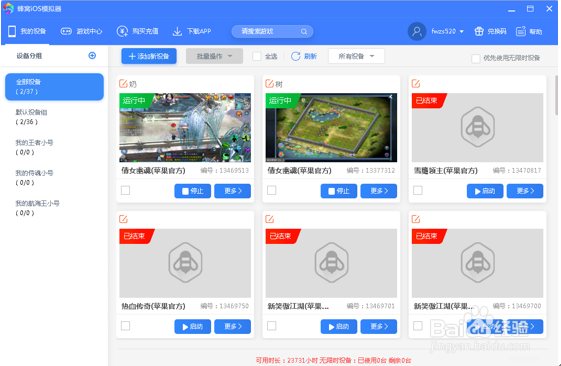Start device 13469750 with 启动
561x366 pixels.
coord(192,327)
